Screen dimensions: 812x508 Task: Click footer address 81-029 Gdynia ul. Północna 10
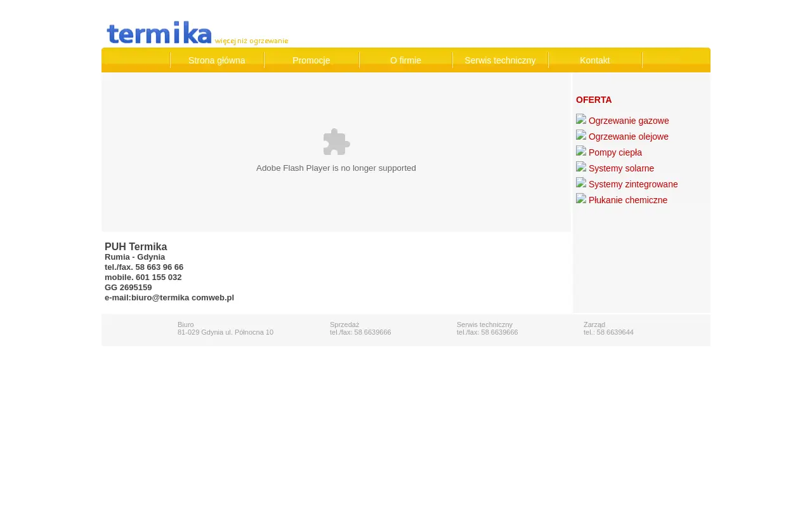(225, 332)
